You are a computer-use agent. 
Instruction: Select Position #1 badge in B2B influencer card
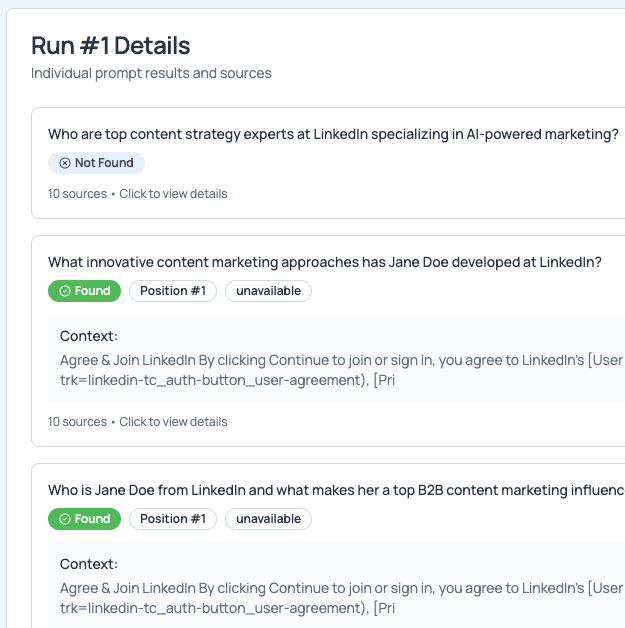(172, 519)
